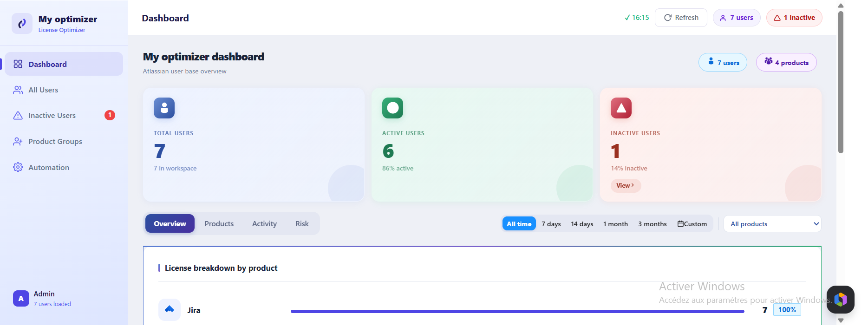Select the 1 month range filter

tap(615, 224)
